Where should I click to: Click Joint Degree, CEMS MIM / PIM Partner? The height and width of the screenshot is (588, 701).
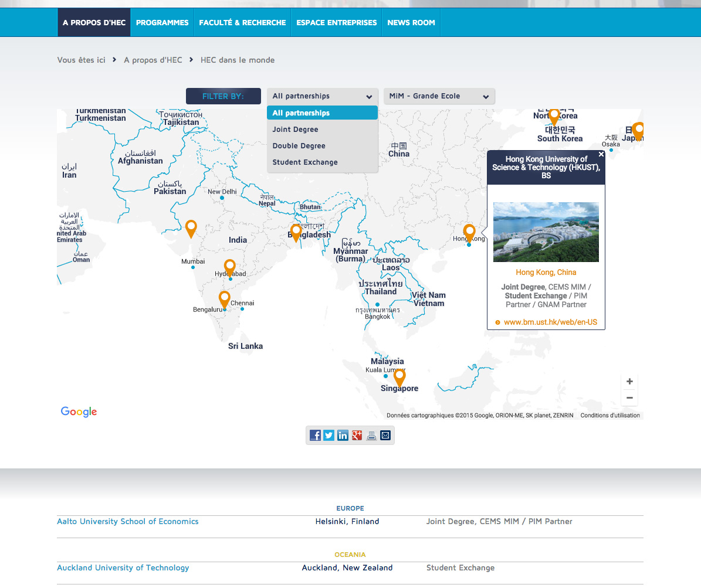tap(499, 521)
